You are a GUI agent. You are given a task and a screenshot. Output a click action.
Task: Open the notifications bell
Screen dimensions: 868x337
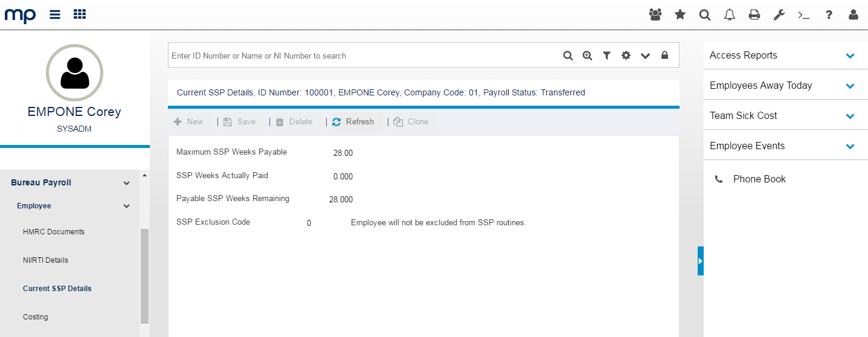tap(730, 15)
